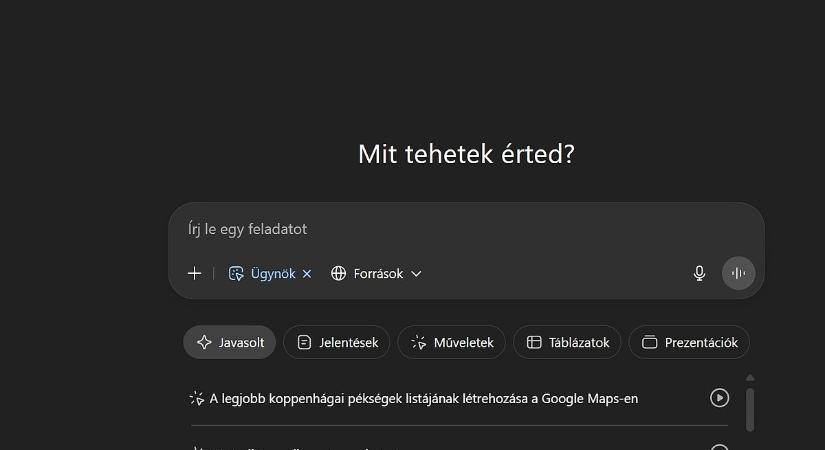Click the globe icon next to Források
Screen dimensions: 825x450
[338, 274]
